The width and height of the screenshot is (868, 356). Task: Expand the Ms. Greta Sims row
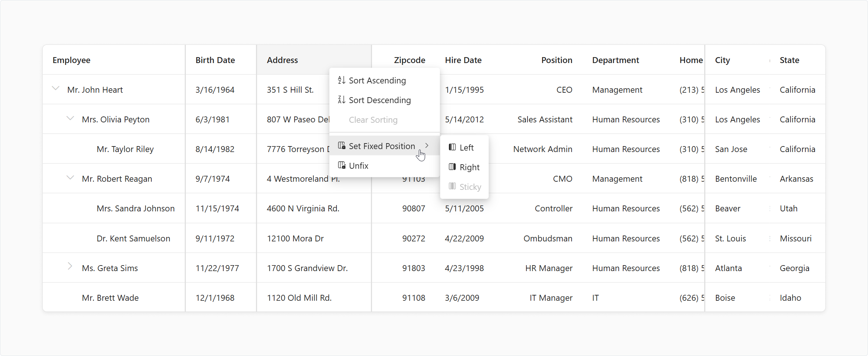pyautogui.click(x=70, y=267)
